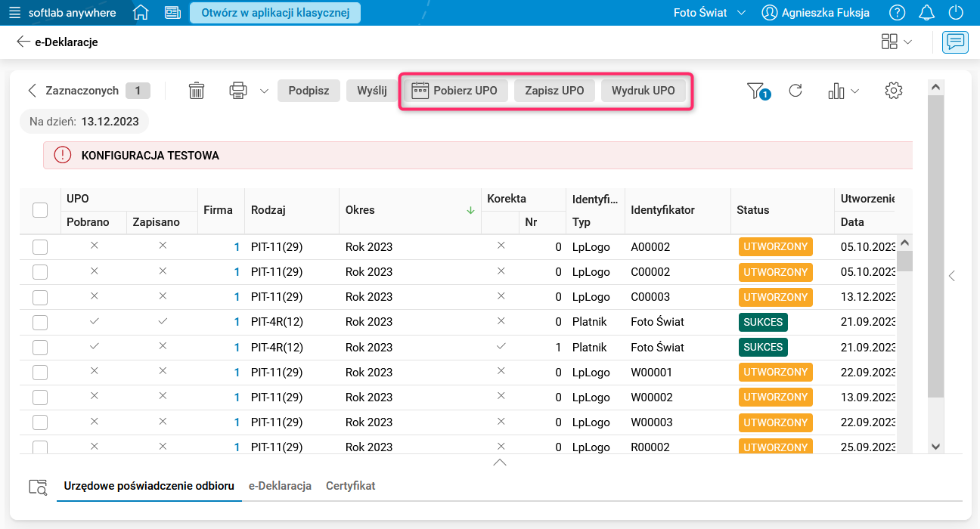Check the first PIT-4R(12) row with Nr 0
Viewport: 980px width, 529px height.
coord(40,323)
